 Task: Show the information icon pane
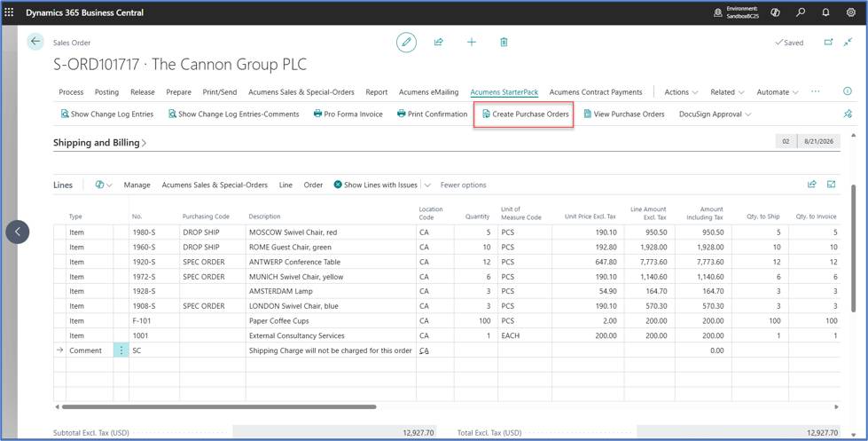coord(847,91)
